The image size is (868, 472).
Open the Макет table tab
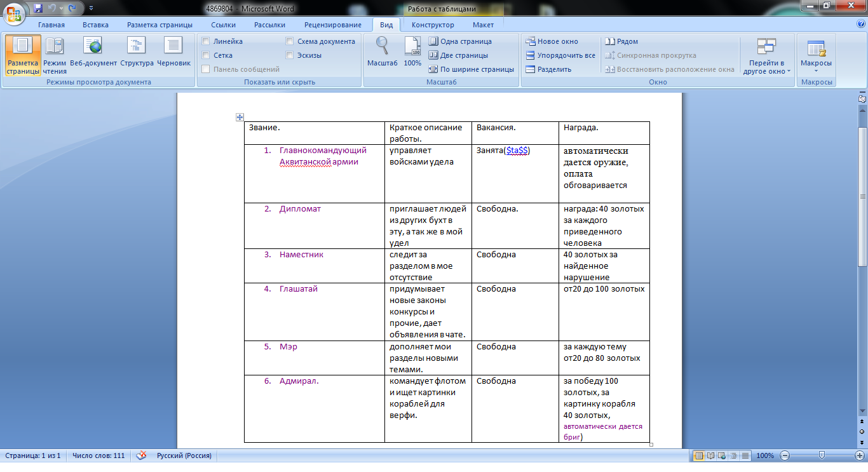[x=483, y=25]
